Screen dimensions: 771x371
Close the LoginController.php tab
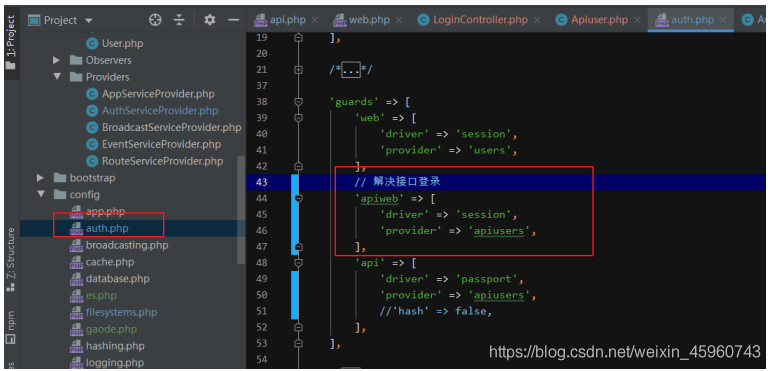[x=537, y=20]
